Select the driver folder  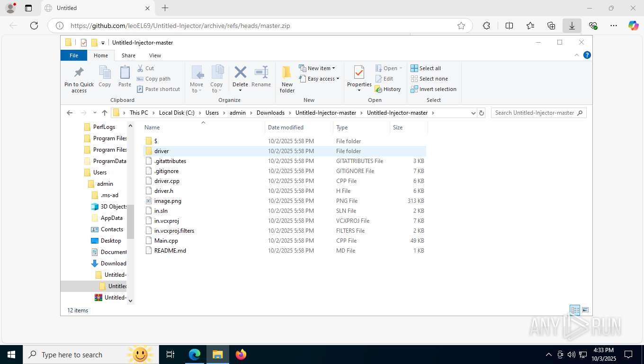point(284,151)
